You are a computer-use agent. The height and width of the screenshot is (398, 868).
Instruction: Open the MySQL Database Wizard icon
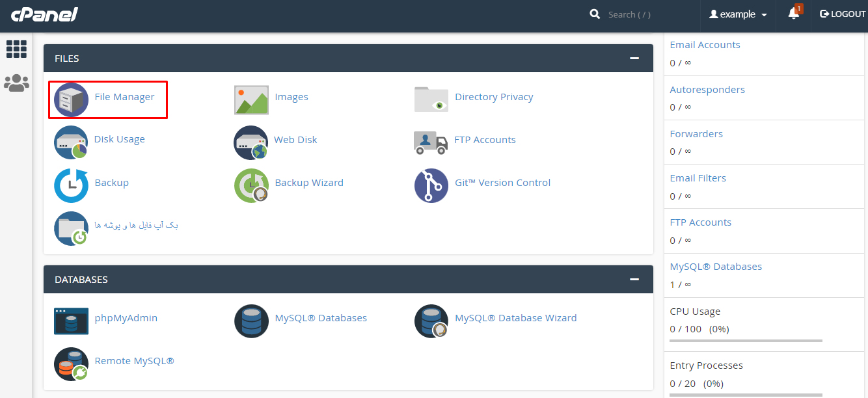[x=431, y=321]
